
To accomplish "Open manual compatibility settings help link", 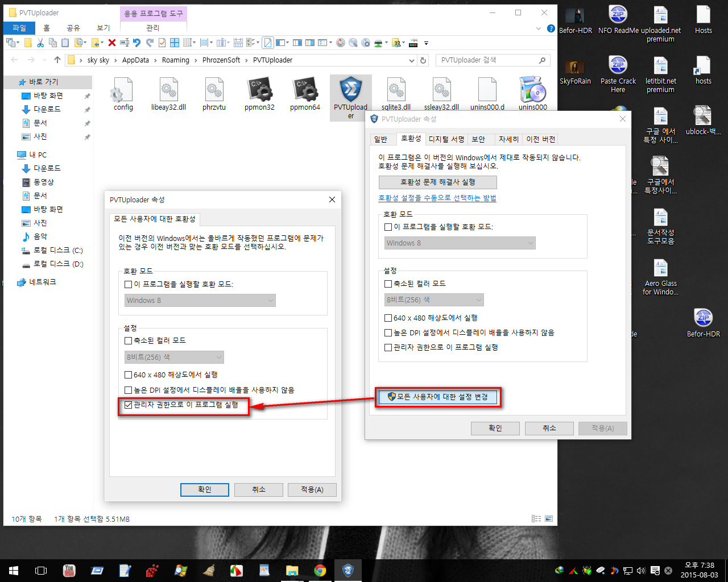I will pos(437,198).
